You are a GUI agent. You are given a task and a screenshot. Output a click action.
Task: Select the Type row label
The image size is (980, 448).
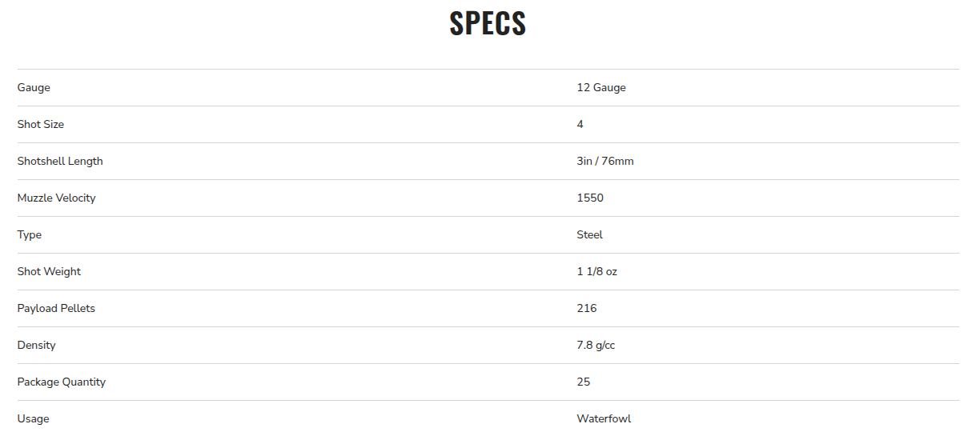[30, 235]
